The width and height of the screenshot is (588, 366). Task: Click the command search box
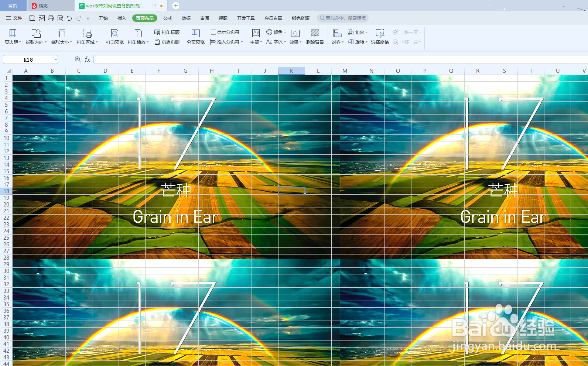[343, 18]
